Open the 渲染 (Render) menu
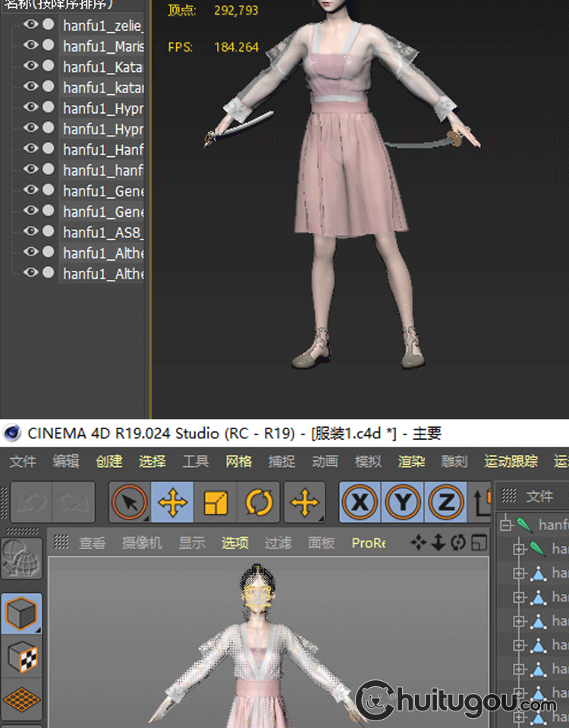 (411, 461)
